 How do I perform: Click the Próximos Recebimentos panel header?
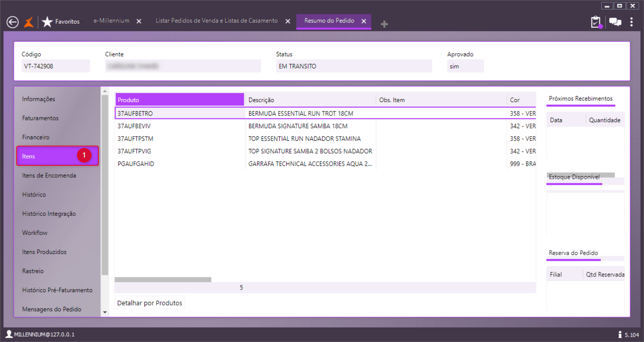[x=581, y=99]
